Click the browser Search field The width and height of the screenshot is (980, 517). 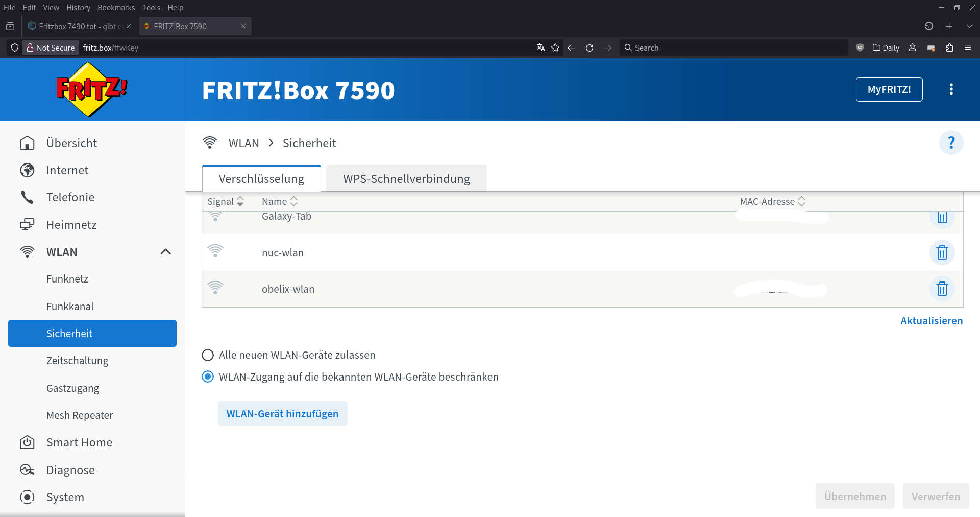pos(734,48)
